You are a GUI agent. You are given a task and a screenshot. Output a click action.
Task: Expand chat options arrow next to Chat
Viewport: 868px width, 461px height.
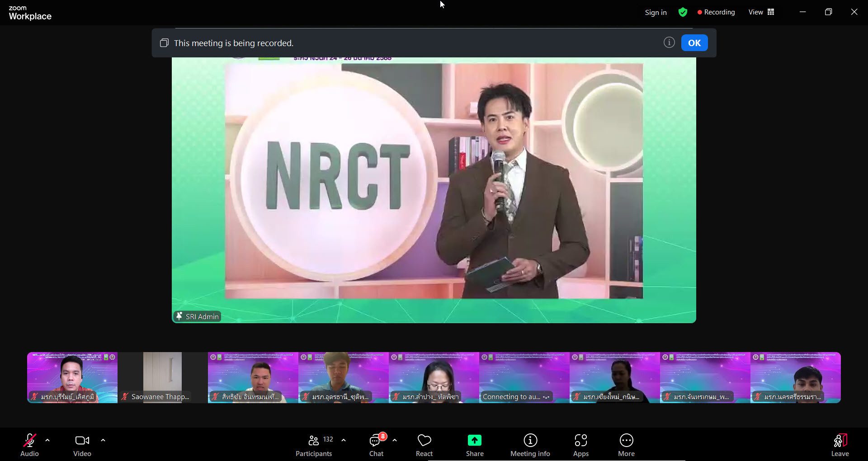[395, 440]
